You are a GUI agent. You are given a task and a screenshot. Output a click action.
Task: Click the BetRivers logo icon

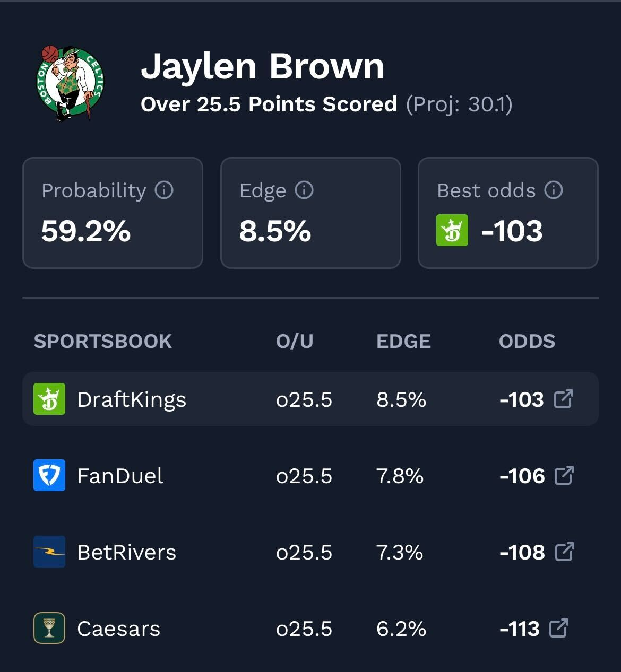(49, 552)
